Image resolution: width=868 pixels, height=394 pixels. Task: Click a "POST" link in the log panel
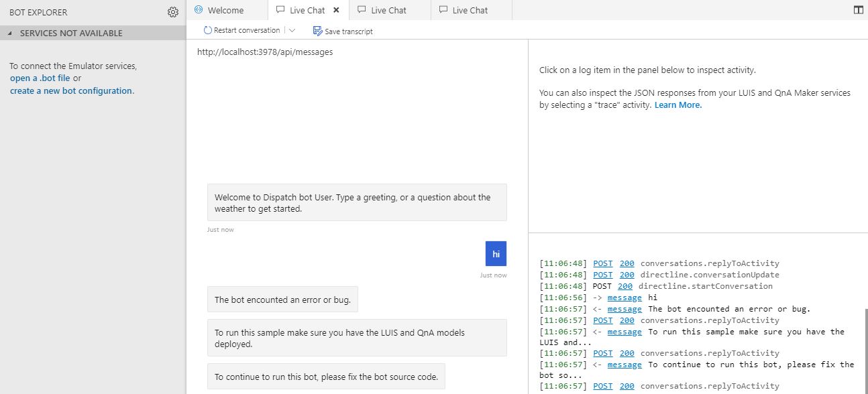click(602, 263)
